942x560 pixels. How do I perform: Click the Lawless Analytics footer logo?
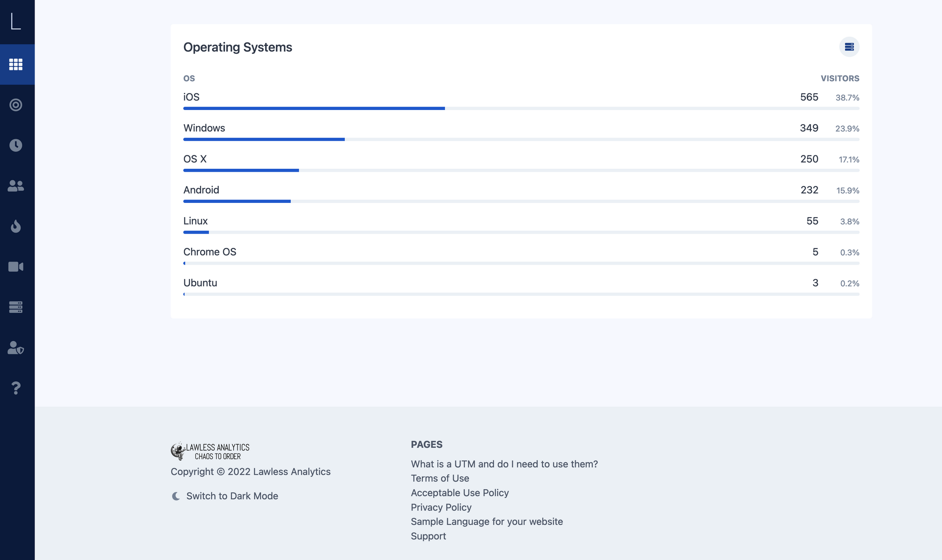coord(210,451)
